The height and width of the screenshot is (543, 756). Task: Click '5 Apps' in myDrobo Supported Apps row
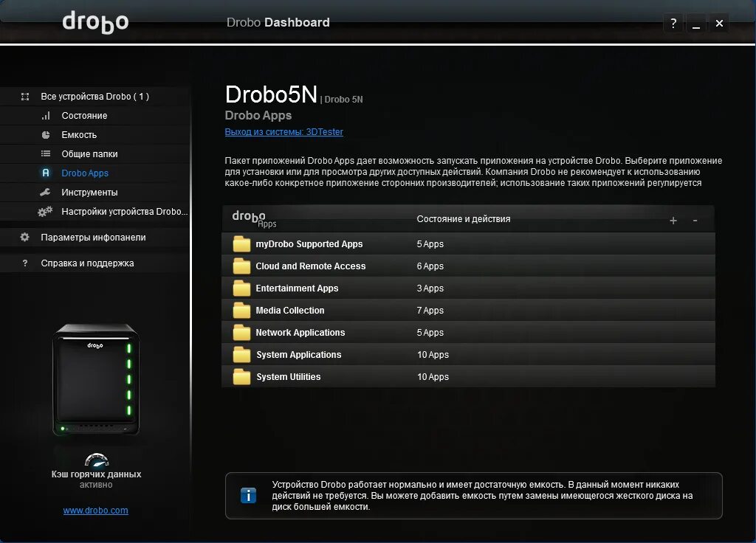tap(430, 243)
